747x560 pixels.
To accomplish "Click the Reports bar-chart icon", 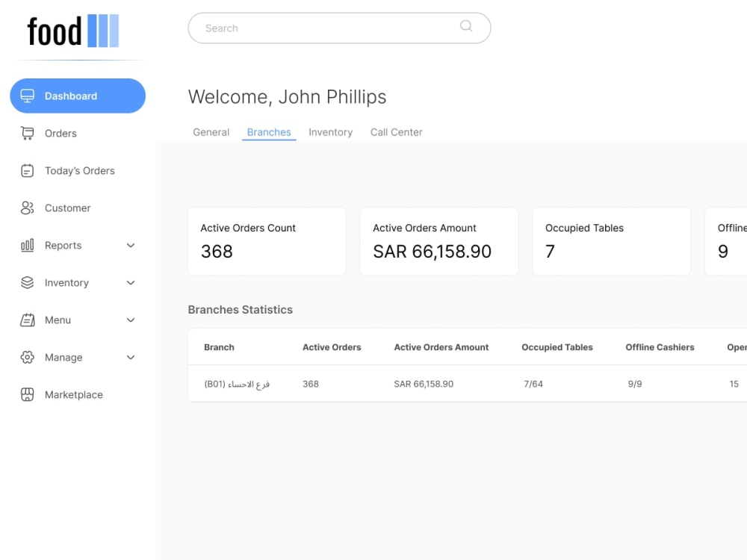I will tap(28, 245).
